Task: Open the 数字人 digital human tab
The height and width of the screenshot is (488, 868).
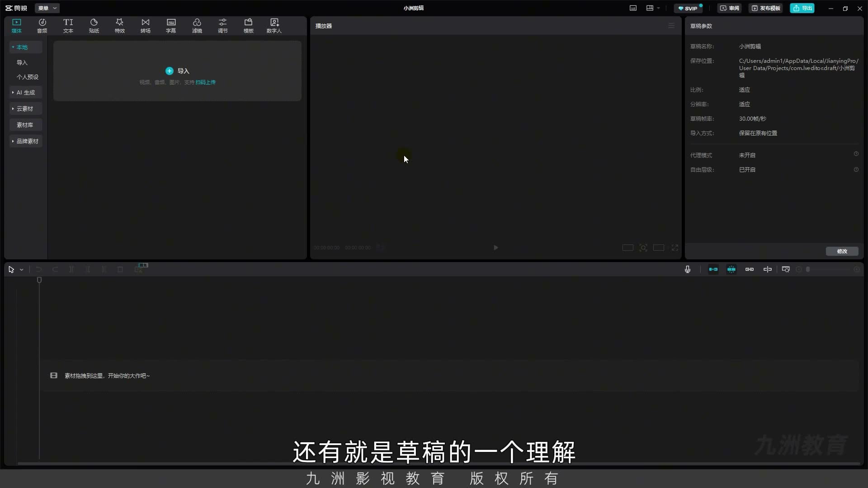Action: [274, 26]
